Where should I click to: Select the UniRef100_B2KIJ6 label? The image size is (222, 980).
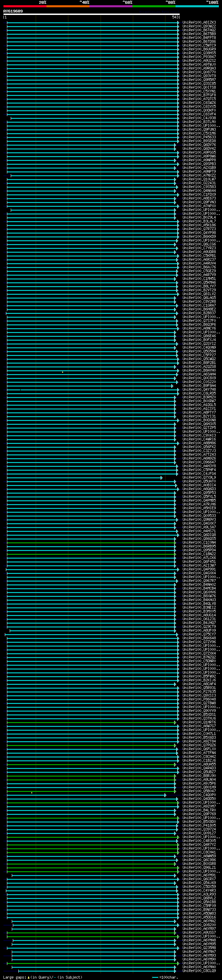(199, 680)
